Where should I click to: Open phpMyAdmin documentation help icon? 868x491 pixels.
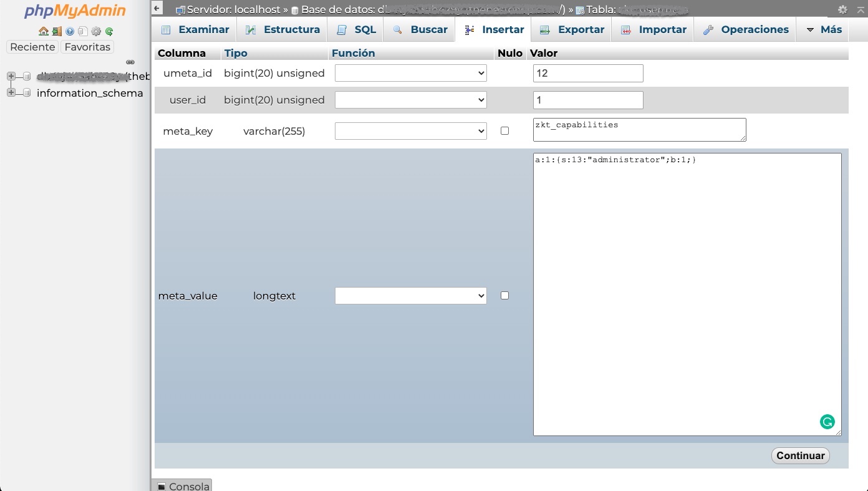(70, 31)
